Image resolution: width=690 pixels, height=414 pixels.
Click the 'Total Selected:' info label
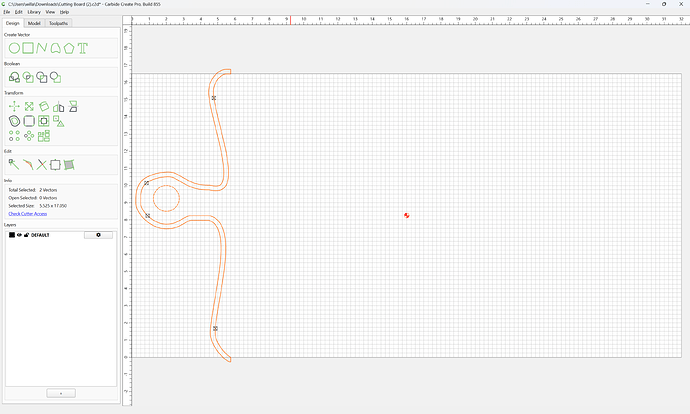pos(22,190)
